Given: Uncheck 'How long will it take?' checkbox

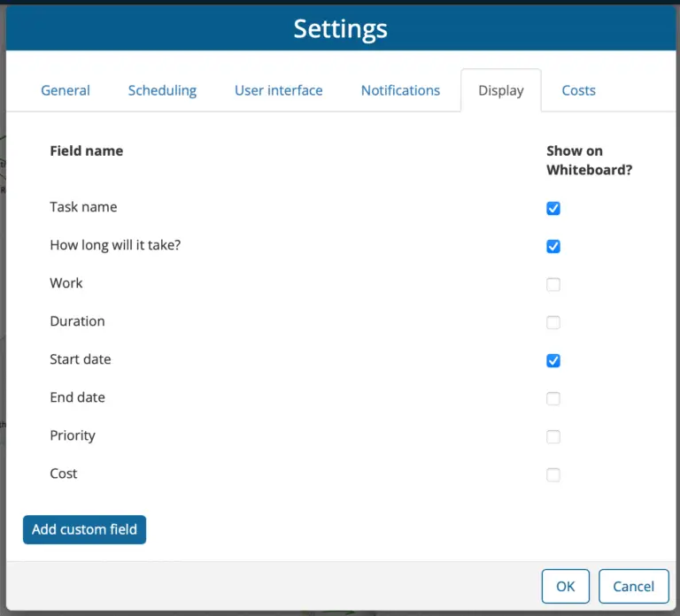Looking at the screenshot, I should coord(552,247).
